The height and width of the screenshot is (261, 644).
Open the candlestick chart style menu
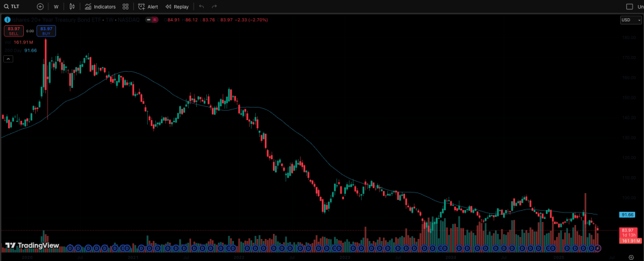pos(72,6)
